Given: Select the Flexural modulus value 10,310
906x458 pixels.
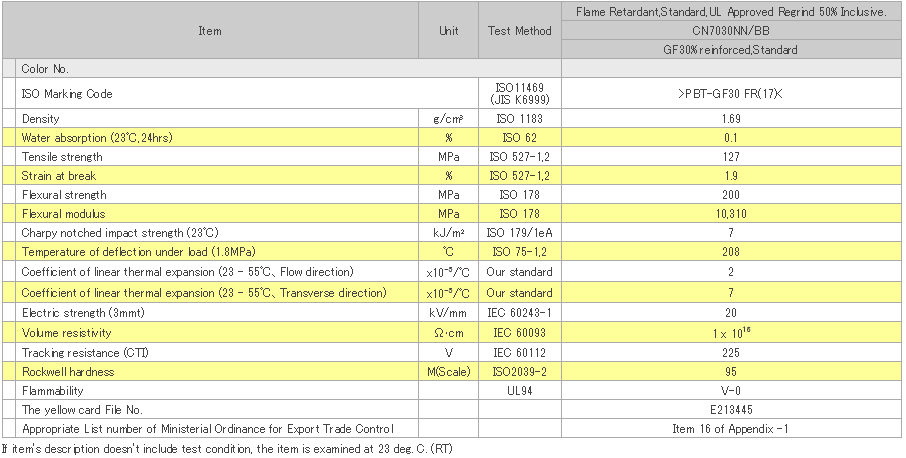Looking at the screenshot, I should coord(730,214).
